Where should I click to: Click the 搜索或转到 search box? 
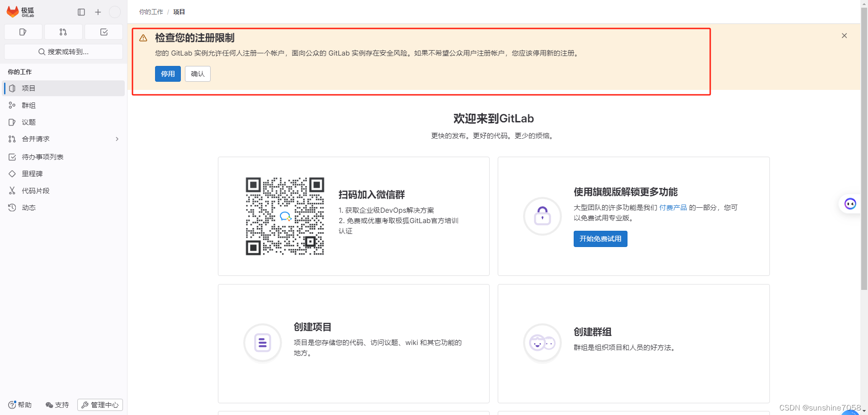point(63,52)
